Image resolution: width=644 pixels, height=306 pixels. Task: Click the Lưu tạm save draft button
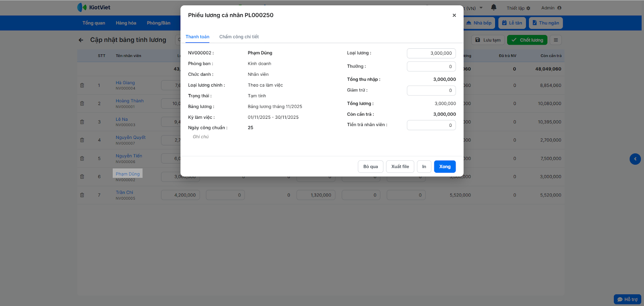pyautogui.click(x=488, y=40)
